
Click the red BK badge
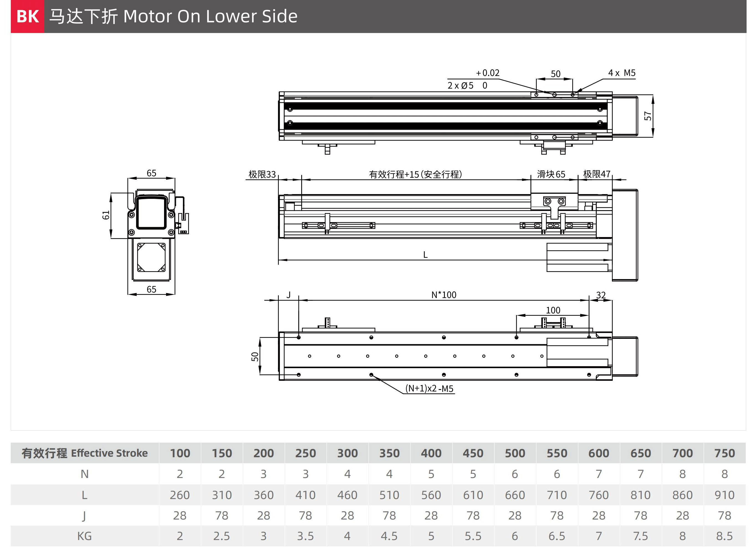point(27,16)
